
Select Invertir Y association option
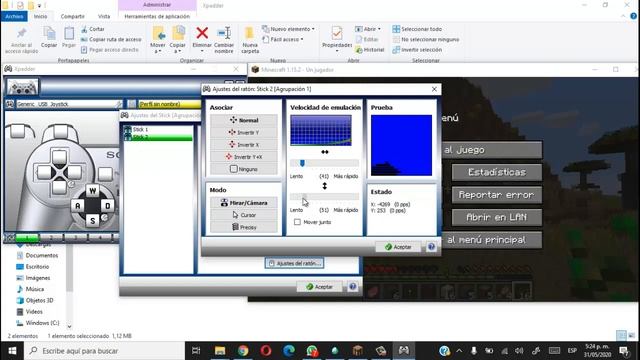pos(244,132)
